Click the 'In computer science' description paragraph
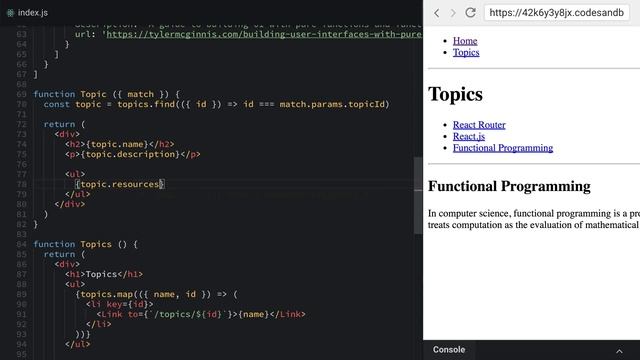The image size is (640, 360). [534, 219]
